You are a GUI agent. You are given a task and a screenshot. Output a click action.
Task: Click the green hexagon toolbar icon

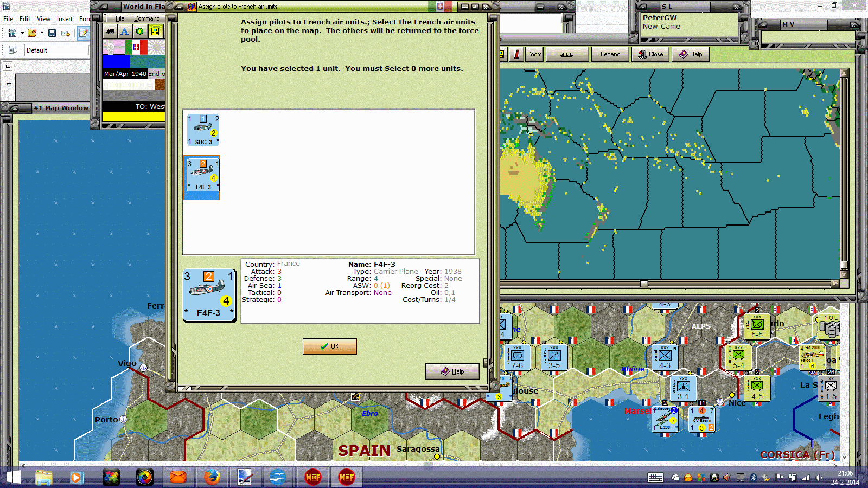140,31
